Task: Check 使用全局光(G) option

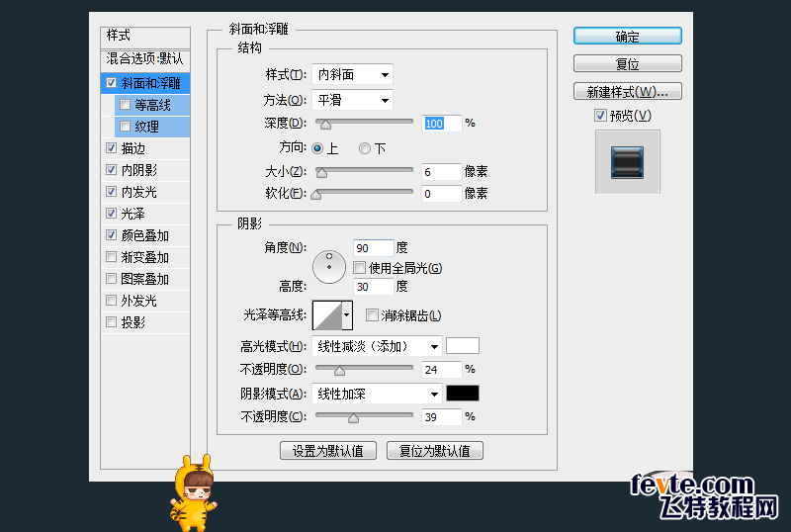Action: (359, 268)
